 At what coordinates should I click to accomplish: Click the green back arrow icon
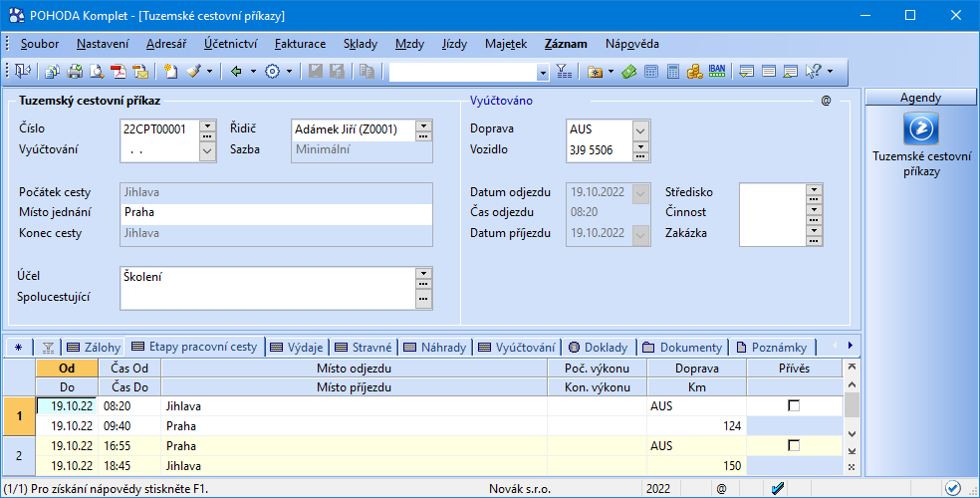237,72
